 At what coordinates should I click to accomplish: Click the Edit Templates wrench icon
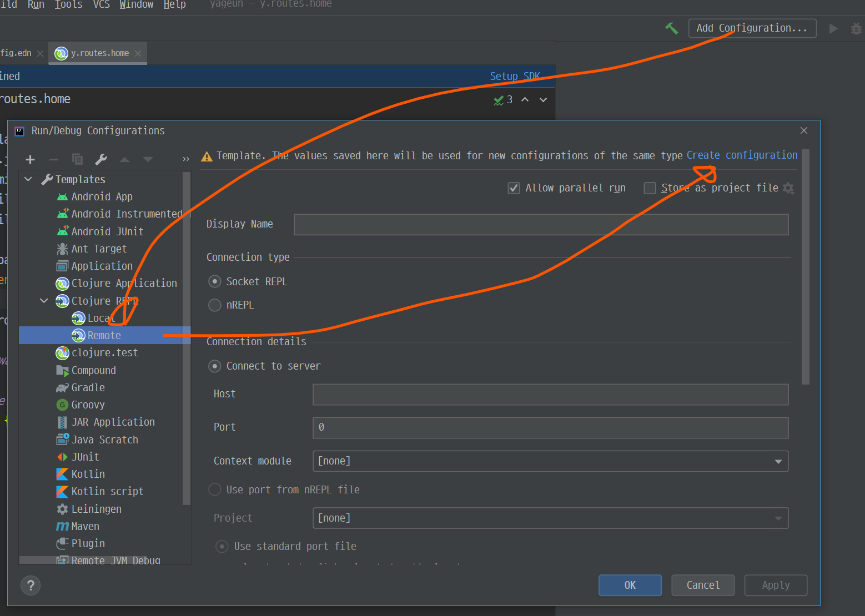(x=101, y=160)
